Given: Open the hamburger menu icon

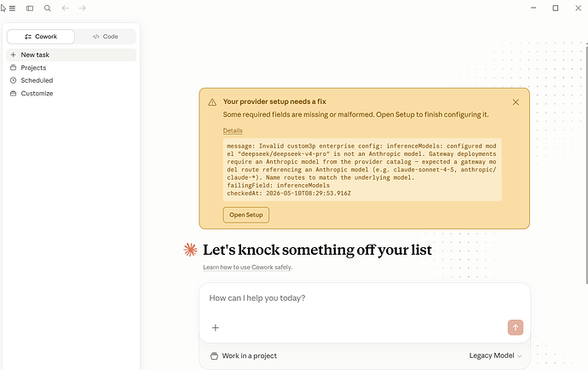Looking at the screenshot, I should tap(13, 9).
